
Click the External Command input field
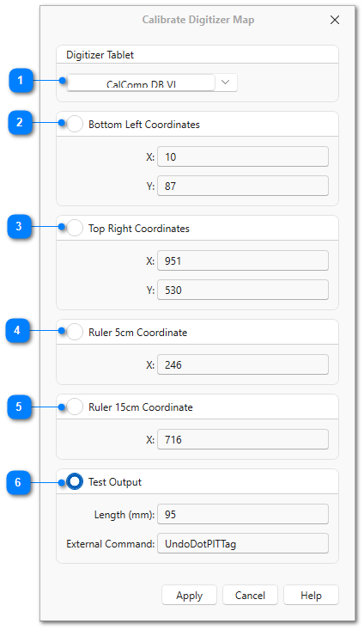pos(243,543)
